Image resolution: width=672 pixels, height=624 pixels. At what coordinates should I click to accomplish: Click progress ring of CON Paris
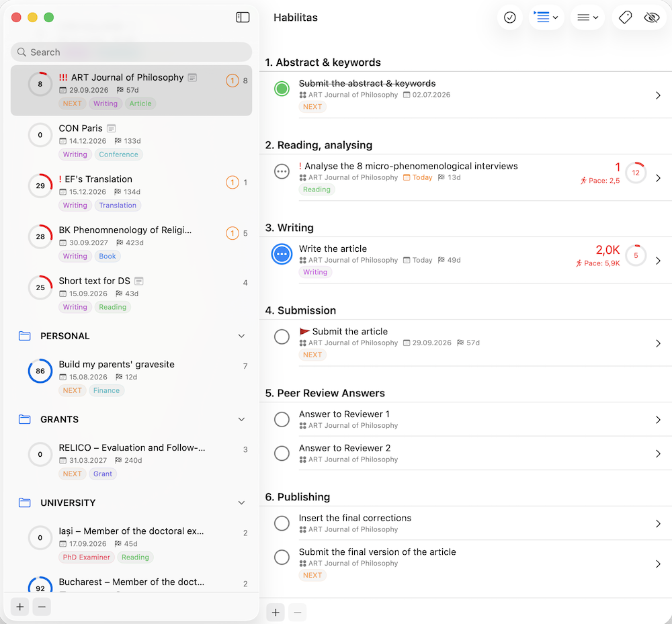coord(40,135)
